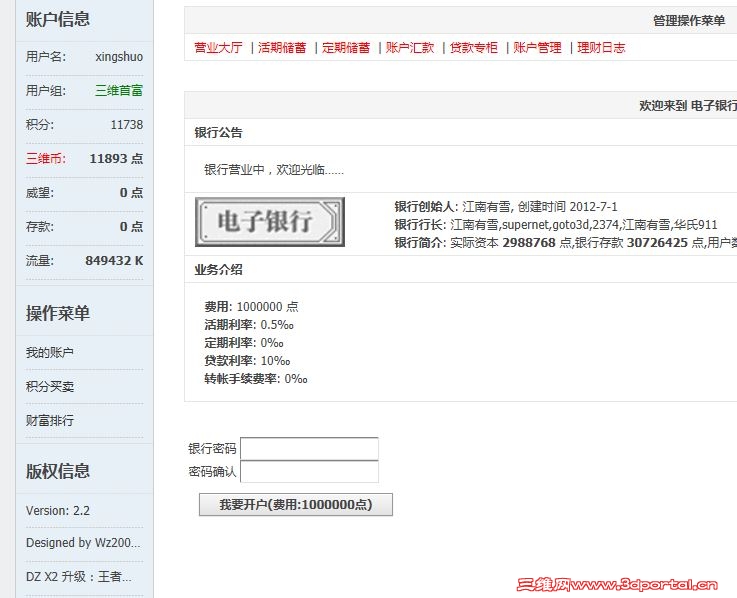Open 定期储蓄 menu item

(x=346, y=47)
